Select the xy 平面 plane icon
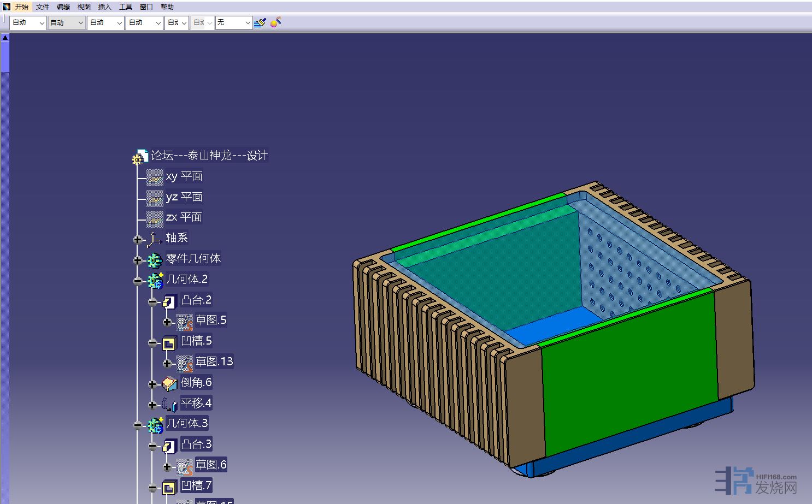812x504 pixels. click(155, 177)
